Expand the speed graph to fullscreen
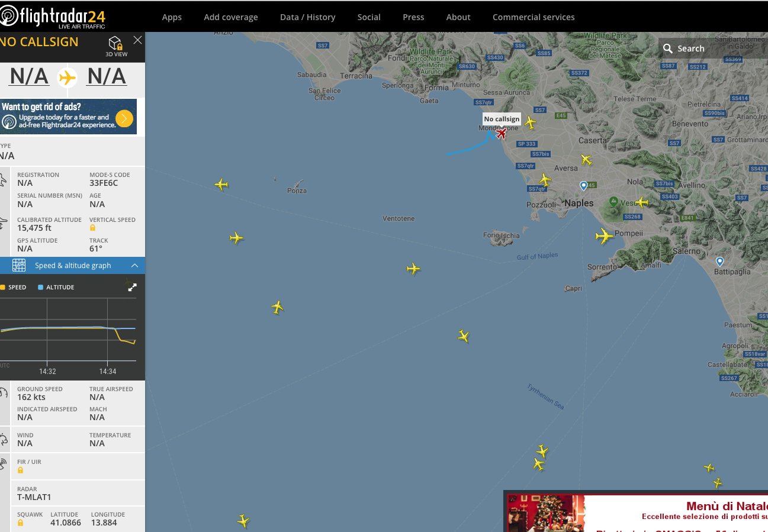 (132, 287)
